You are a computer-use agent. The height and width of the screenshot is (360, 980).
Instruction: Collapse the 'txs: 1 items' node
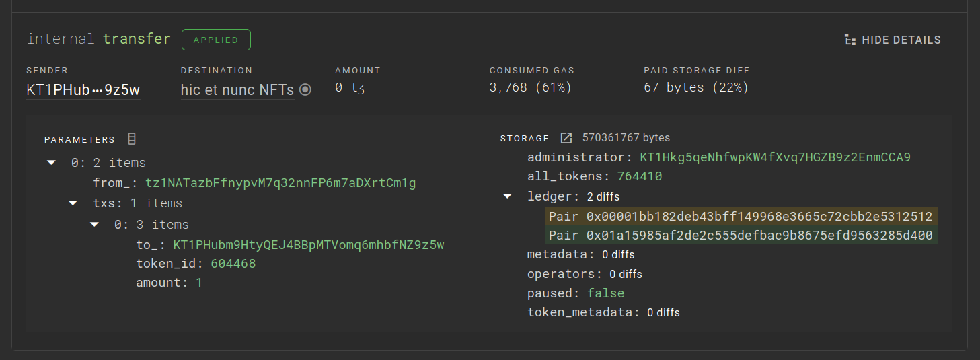coord(73,203)
